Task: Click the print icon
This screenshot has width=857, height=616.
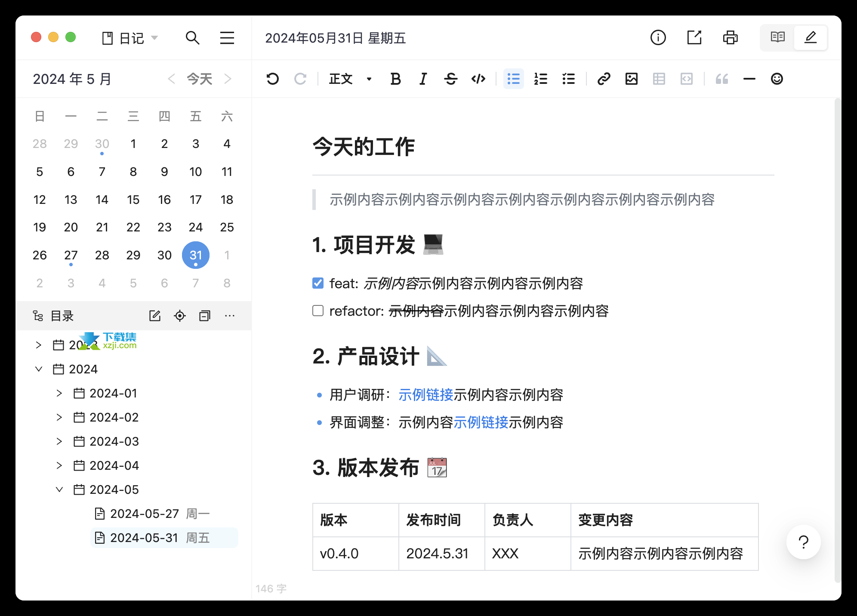Action: click(x=730, y=38)
